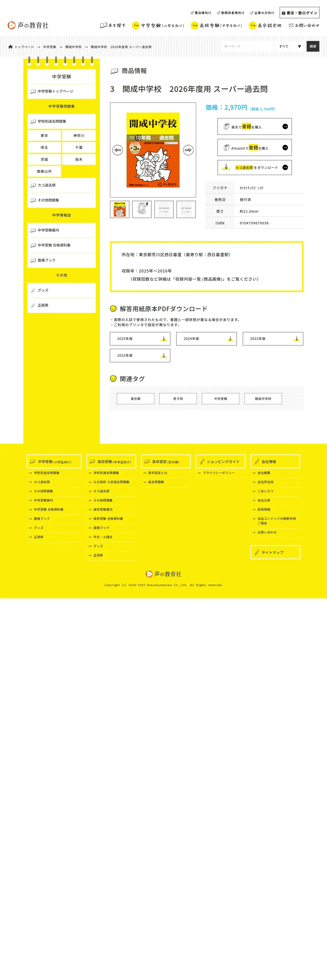The width and height of the screenshot is (327, 980).
Task: Open footer 高卒認定とは link
Action: coord(158,473)
